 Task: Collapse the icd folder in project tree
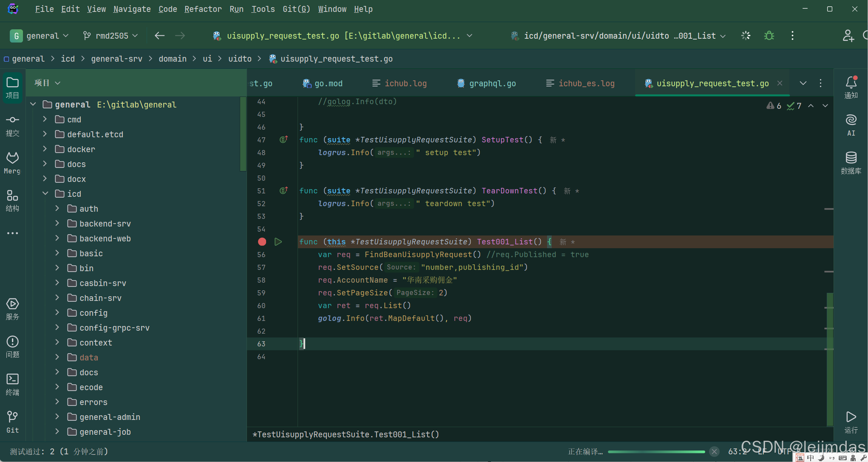pos(45,194)
